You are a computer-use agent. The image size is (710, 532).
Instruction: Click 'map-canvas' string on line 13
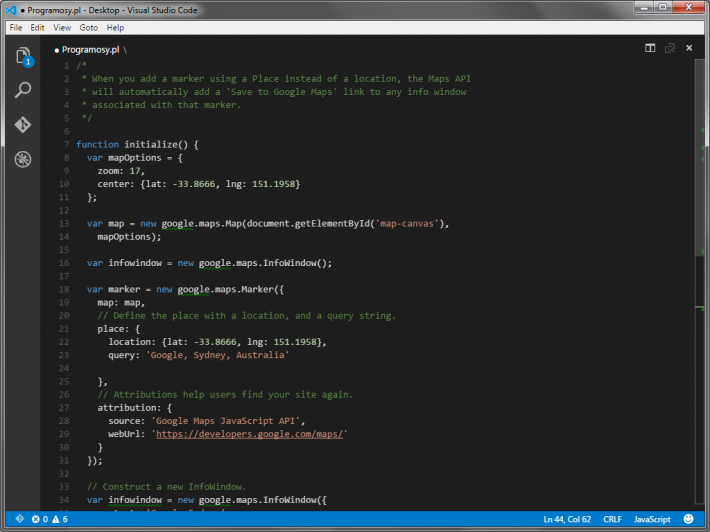pos(407,223)
